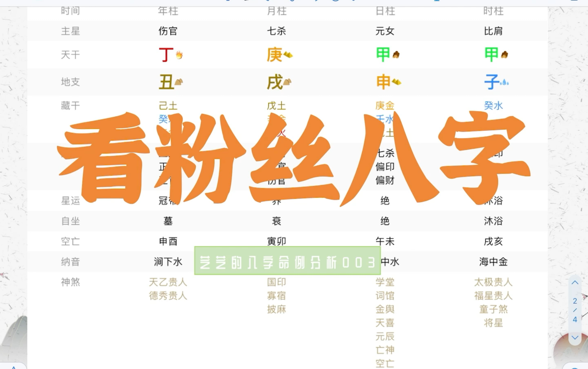Image resolution: width=588 pixels, height=369 pixels.
Task: Click the 庚金 hidden stem
Action: [385, 106]
